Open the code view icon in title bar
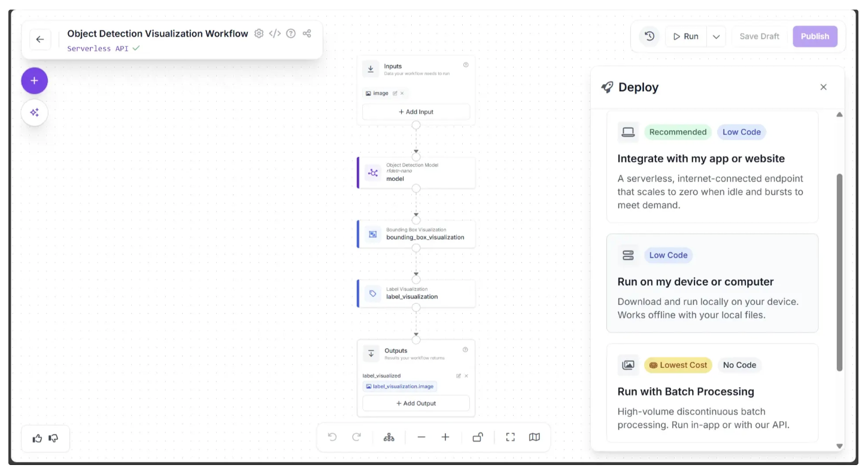This screenshot has width=868, height=471. tap(275, 34)
